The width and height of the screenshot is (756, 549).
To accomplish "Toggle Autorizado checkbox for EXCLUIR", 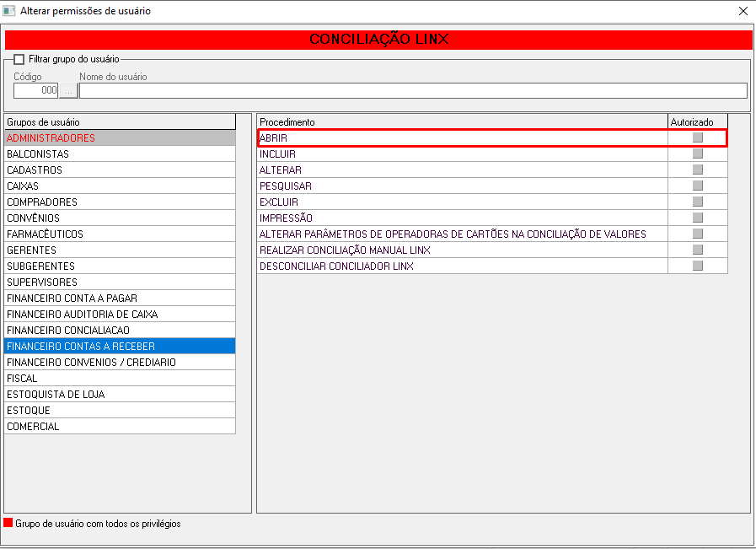I will point(698,202).
